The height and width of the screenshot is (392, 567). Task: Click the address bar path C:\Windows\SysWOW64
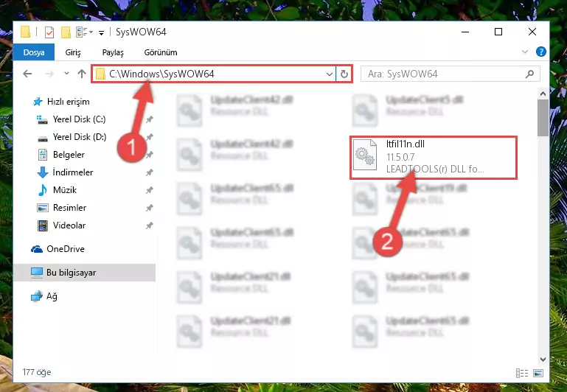pyautogui.click(x=161, y=74)
